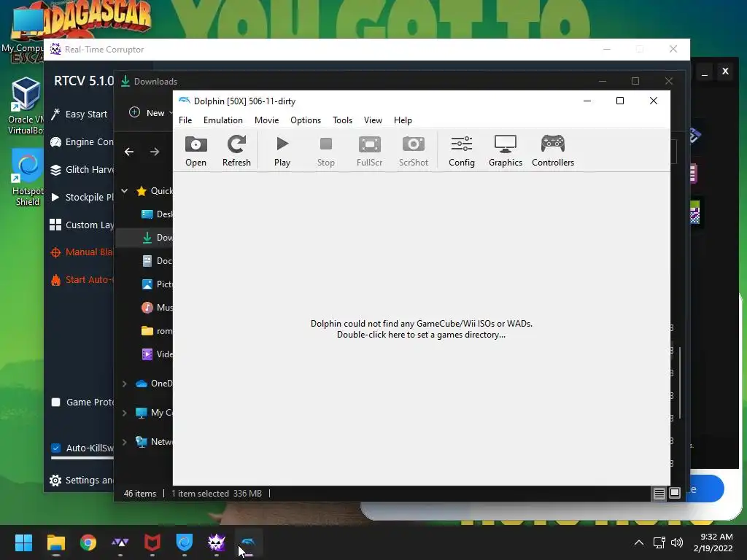The width and height of the screenshot is (747, 560).
Task: Toggle the Auto-KillSwitch checkbox
Action: click(55, 448)
